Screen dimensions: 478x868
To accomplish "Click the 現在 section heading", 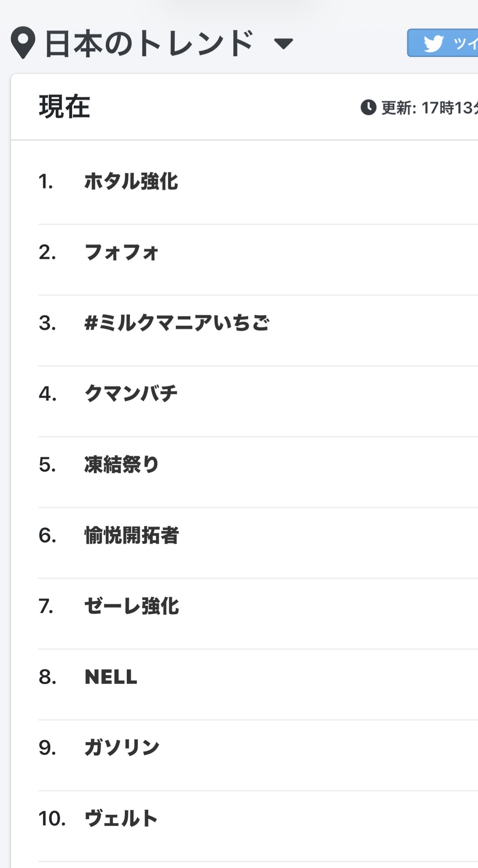I will coord(64,107).
